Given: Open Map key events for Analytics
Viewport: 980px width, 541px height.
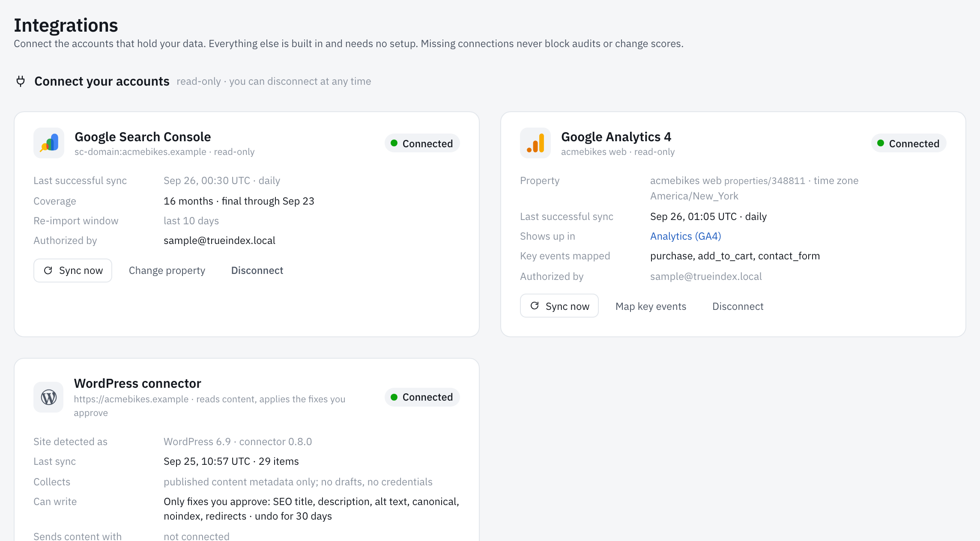Looking at the screenshot, I should click(651, 306).
